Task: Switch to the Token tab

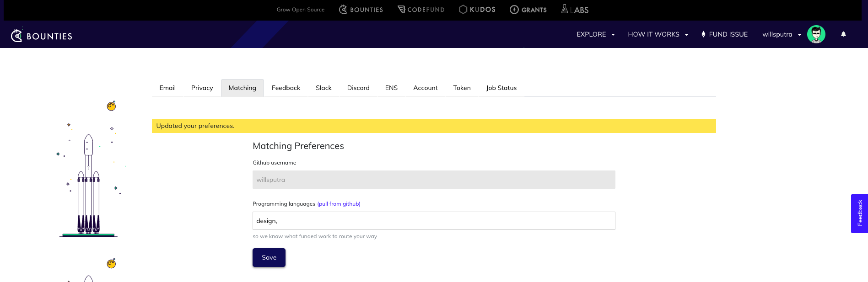Action: 462,88
